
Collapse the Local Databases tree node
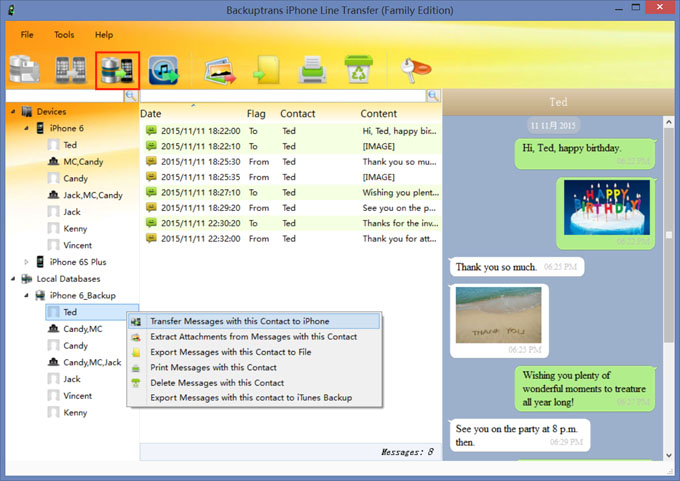tap(13, 279)
